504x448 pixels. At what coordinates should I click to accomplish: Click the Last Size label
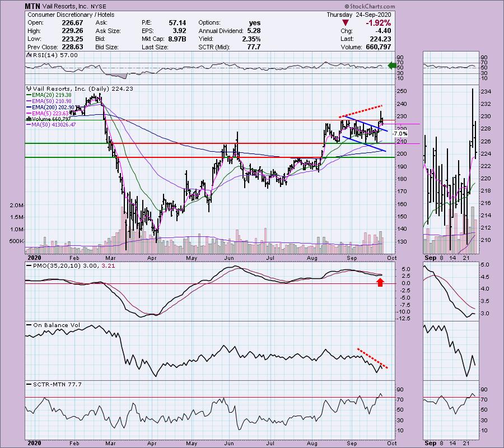coord(155,47)
